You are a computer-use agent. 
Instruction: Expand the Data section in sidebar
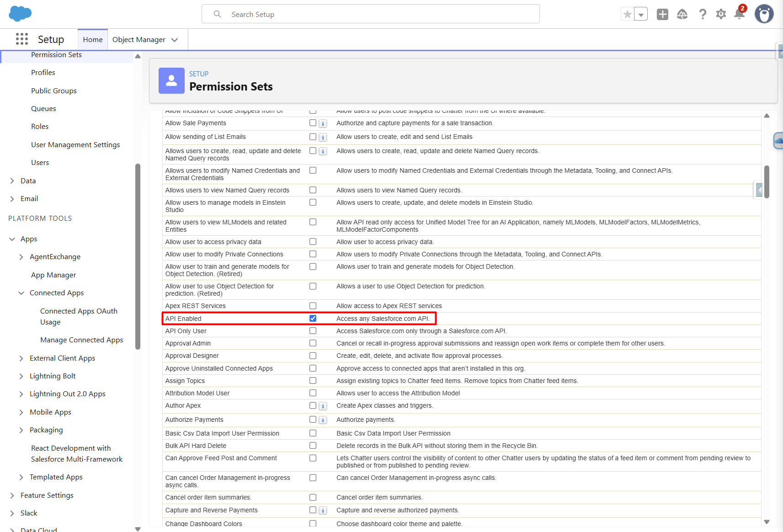coord(12,181)
